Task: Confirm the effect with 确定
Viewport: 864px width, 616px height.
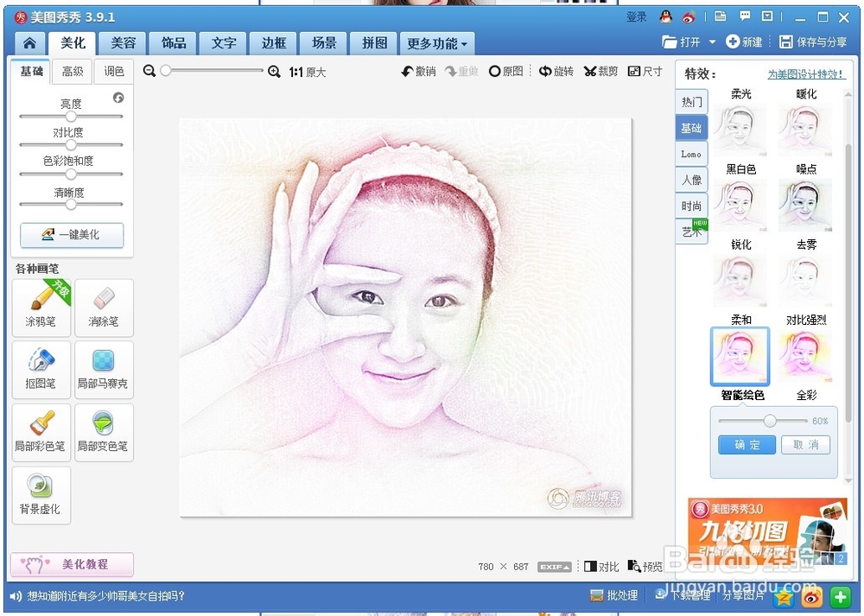Action: pyautogui.click(x=746, y=445)
